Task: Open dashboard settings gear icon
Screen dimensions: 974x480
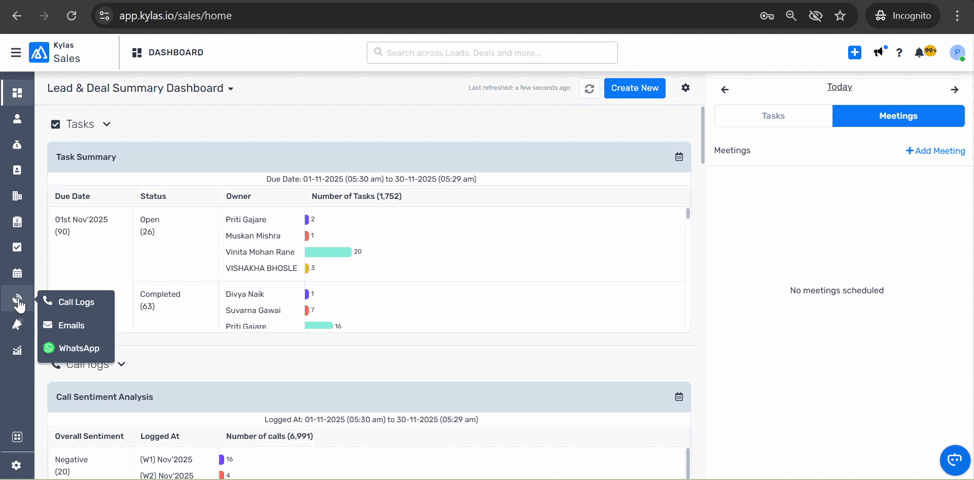Action: tap(685, 88)
